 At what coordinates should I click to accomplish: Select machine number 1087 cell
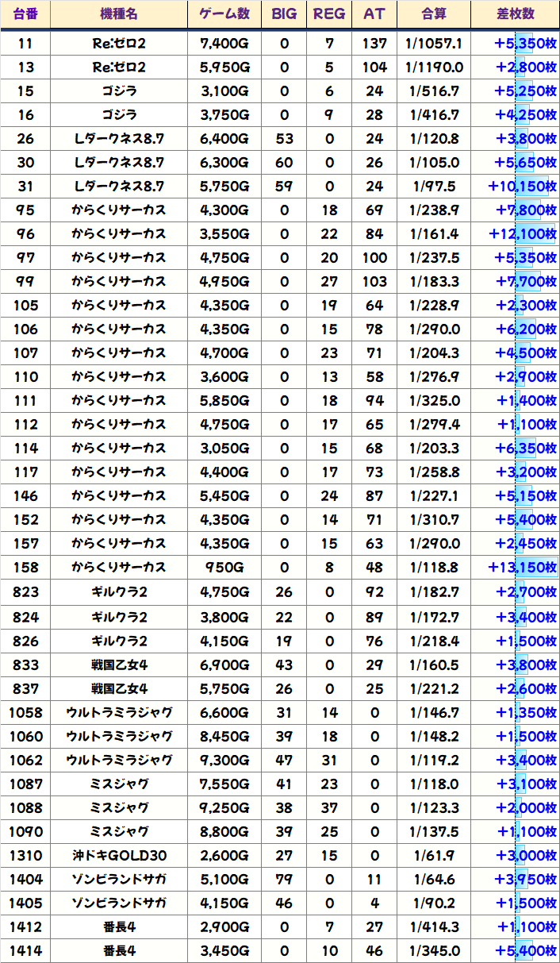25,784
